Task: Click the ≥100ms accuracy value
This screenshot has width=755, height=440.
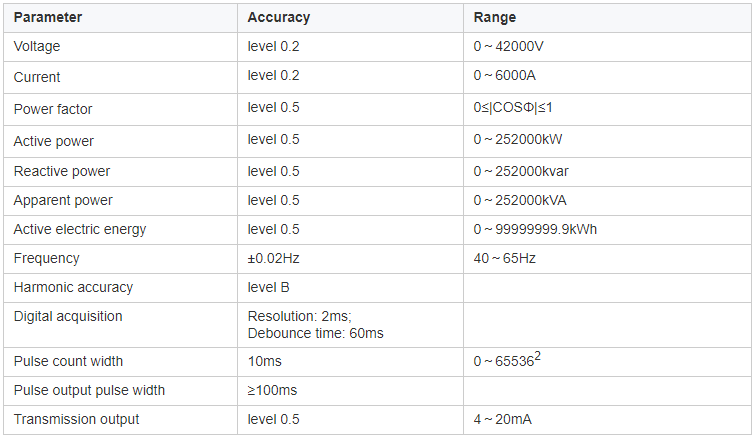Action: pyautogui.click(x=272, y=390)
